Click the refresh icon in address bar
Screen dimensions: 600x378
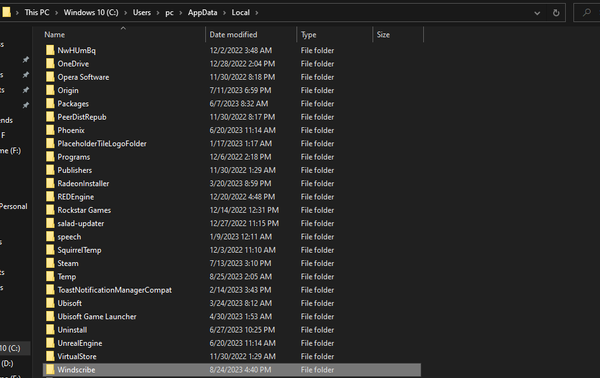click(556, 13)
